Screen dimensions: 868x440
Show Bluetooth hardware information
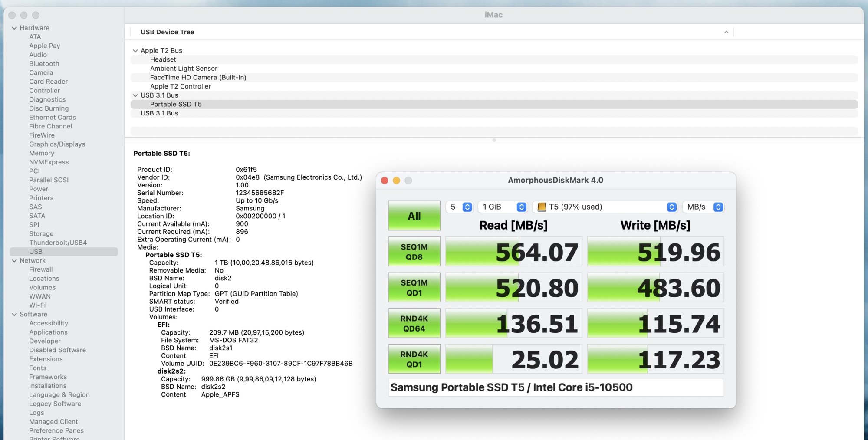[44, 64]
